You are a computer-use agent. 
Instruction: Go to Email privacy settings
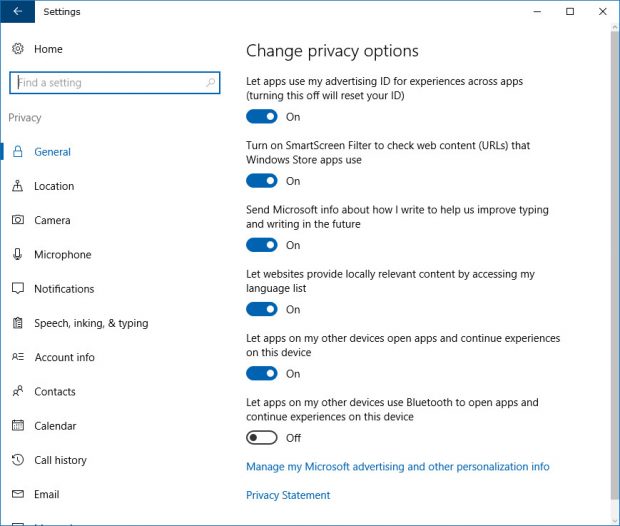[x=47, y=494]
